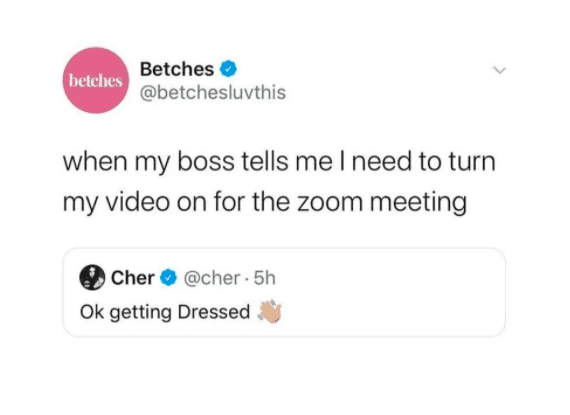The image size is (570, 415).
Task: Click the word "Dressed" in quoted tweet
Action: (x=214, y=312)
